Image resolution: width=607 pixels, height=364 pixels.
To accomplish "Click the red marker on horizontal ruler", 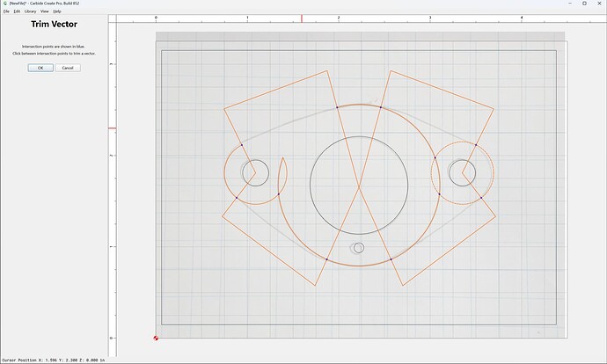I will [302, 18].
